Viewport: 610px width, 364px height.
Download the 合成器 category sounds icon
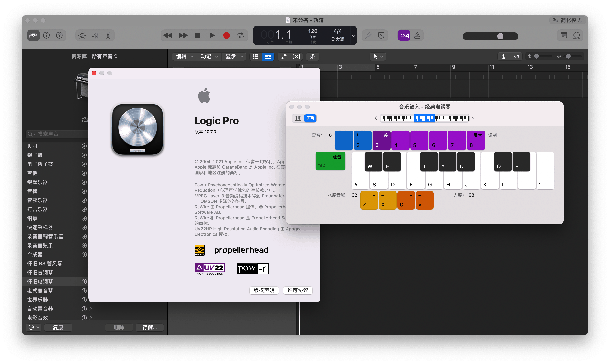pos(84,254)
